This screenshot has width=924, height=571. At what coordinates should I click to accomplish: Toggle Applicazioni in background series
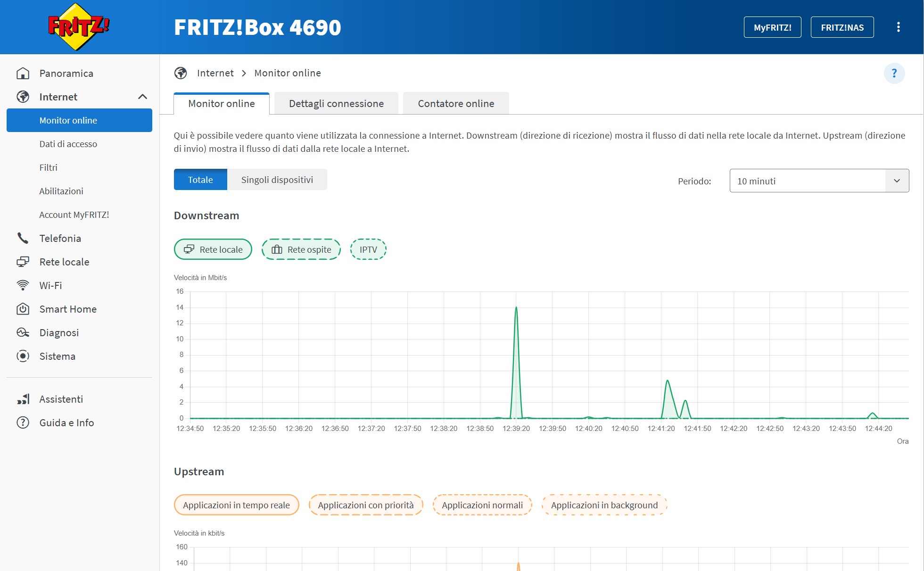click(x=604, y=505)
